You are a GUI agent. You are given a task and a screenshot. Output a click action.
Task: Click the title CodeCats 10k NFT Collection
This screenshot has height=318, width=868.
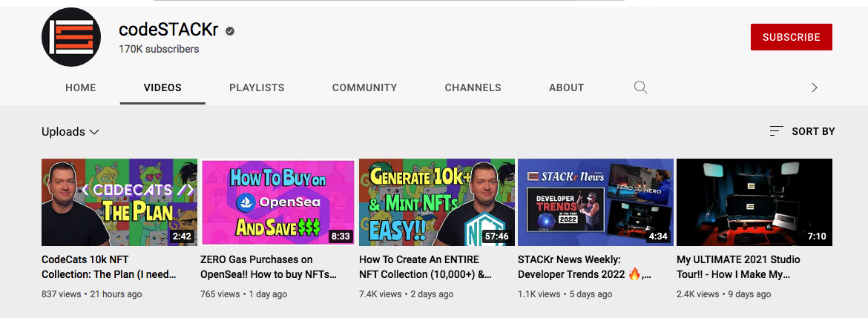(x=109, y=267)
